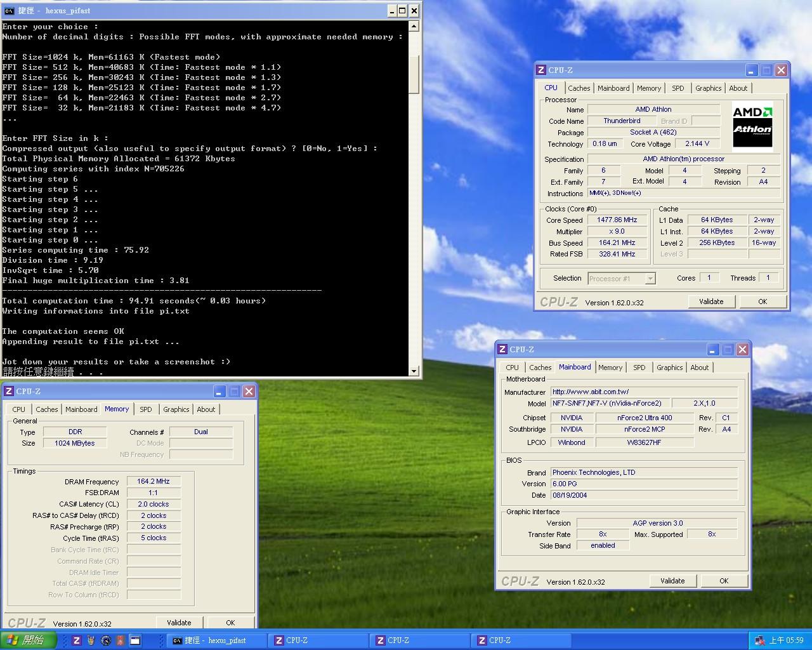Click the BIOS Brand Phoenix Technologies, LTD
This screenshot has height=650, width=812.
[x=644, y=472]
